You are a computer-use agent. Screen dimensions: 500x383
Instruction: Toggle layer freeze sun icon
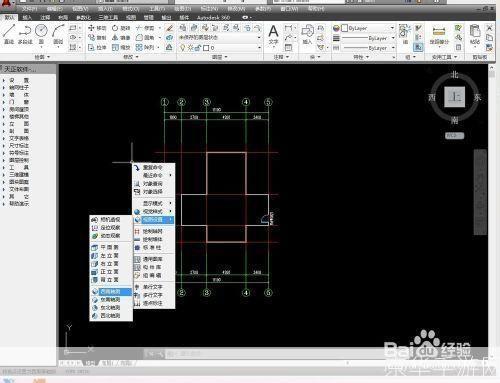click(x=190, y=48)
